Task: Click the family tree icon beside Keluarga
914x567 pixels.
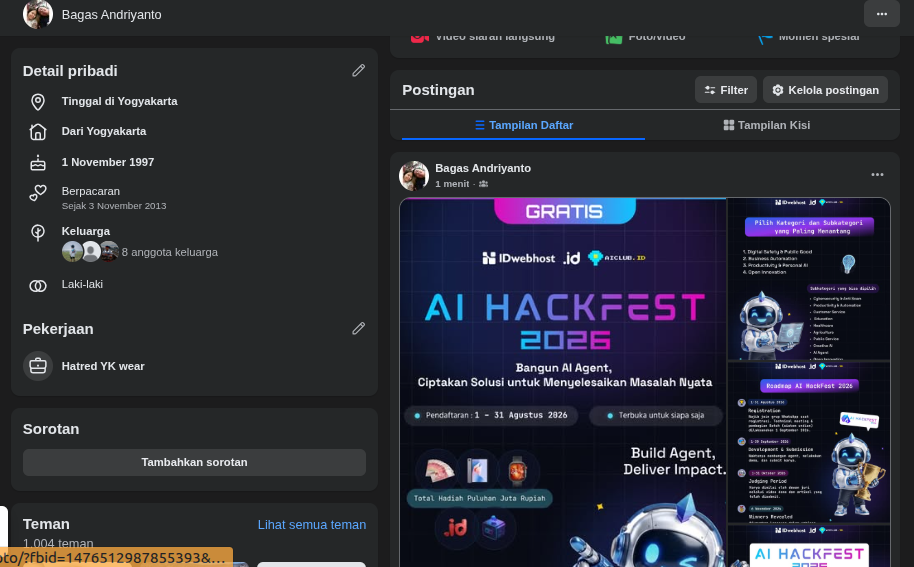Action: coord(38,233)
